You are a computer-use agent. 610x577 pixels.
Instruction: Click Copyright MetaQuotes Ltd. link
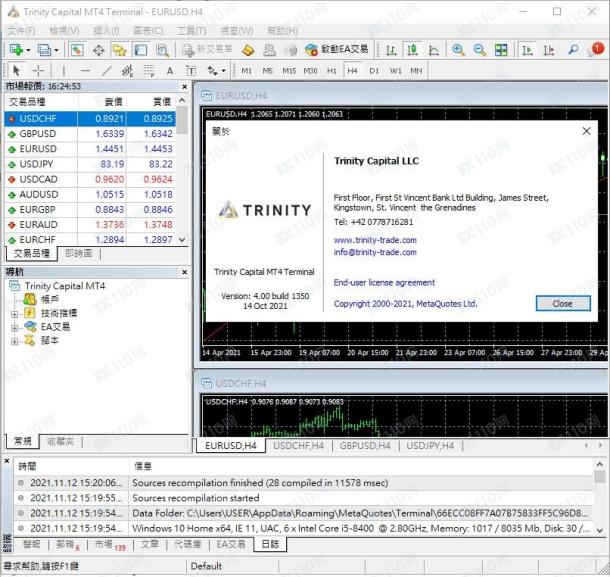(x=405, y=304)
